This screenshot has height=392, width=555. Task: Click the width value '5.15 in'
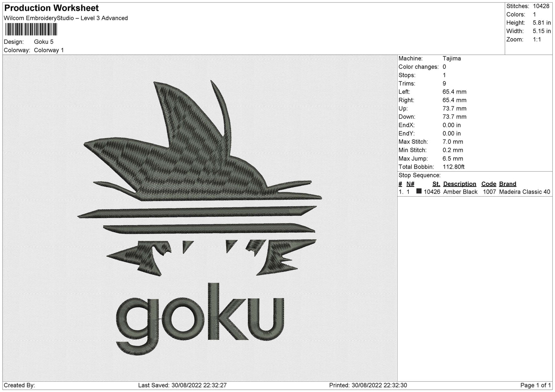point(542,31)
